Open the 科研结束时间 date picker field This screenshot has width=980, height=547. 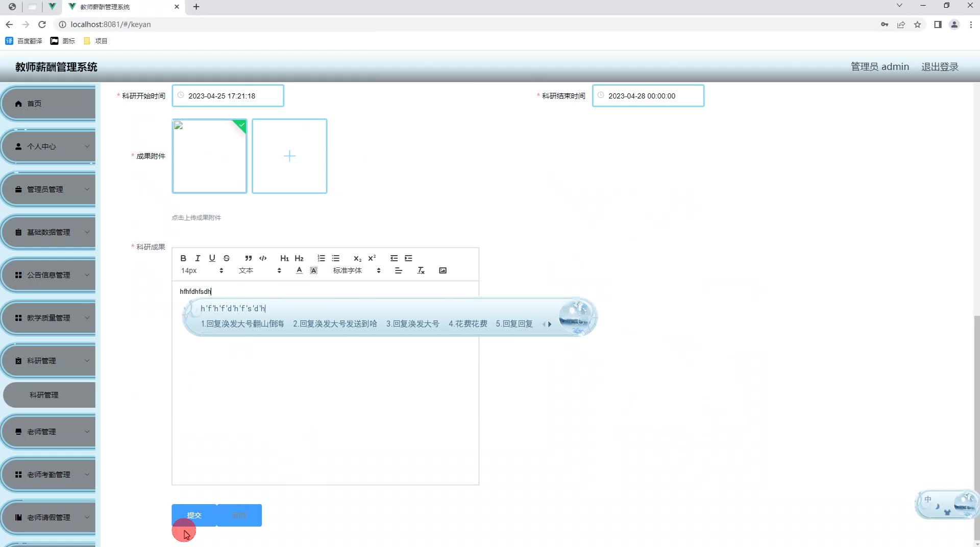point(648,96)
